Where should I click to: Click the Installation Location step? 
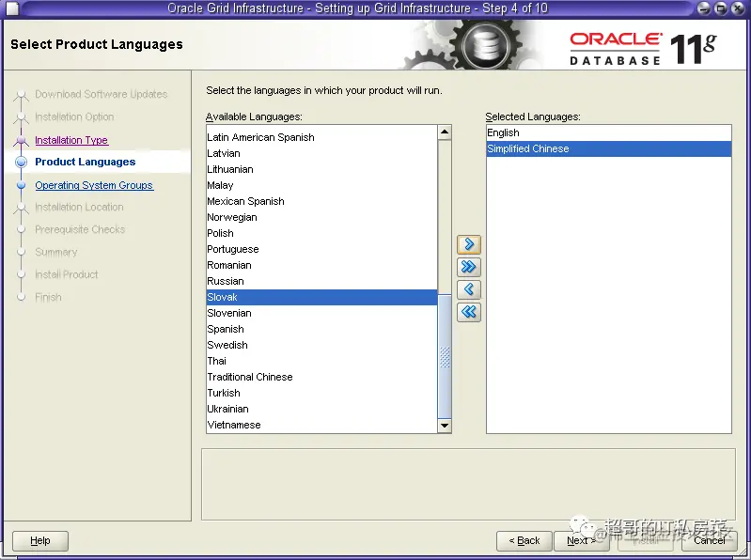click(x=79, y=208)
